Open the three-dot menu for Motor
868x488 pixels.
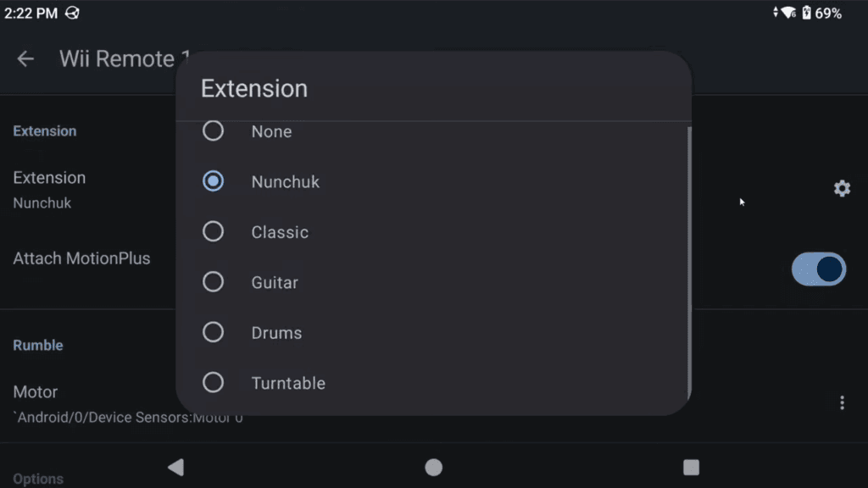pos(842,402)
